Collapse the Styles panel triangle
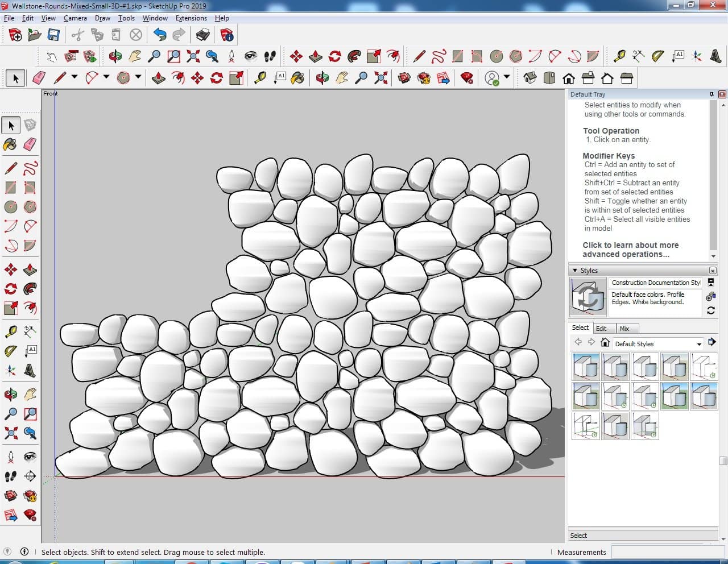The height and width of the screenshot is (564, 728). (574, 271)
